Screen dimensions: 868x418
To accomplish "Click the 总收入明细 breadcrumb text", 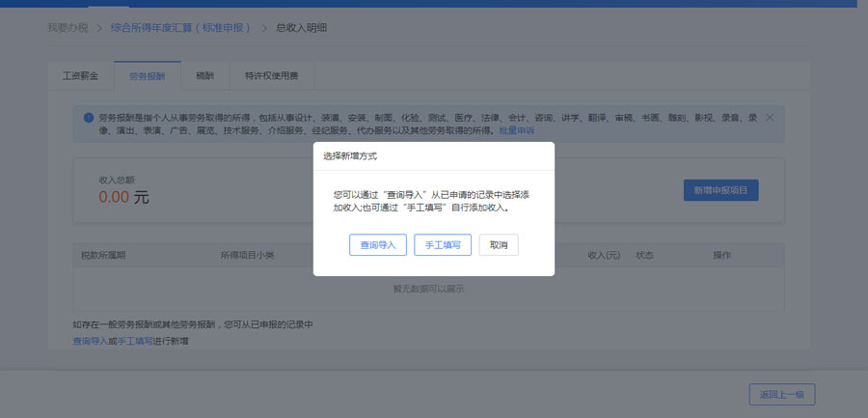I will pyautogui.click(x=301, y=28).
